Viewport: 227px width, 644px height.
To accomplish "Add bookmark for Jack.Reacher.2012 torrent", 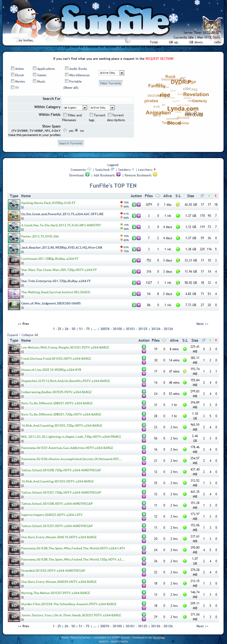I will coord(139,249).
